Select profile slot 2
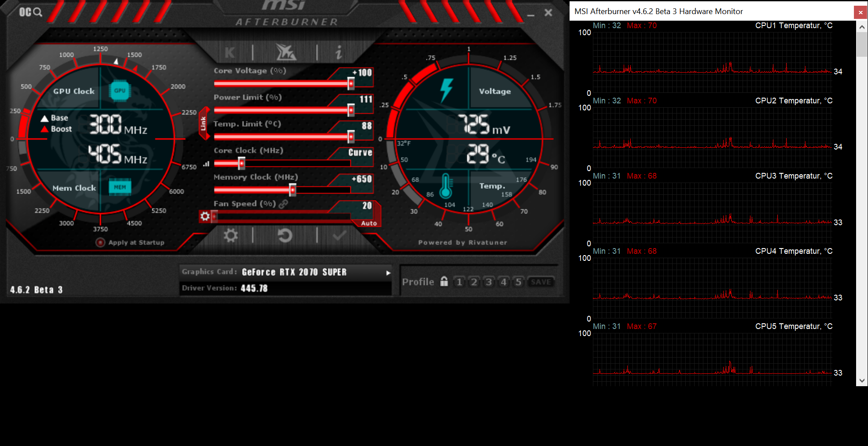This screenshot has height=446, width=868. pyautogui.click(x=474, y=281)
